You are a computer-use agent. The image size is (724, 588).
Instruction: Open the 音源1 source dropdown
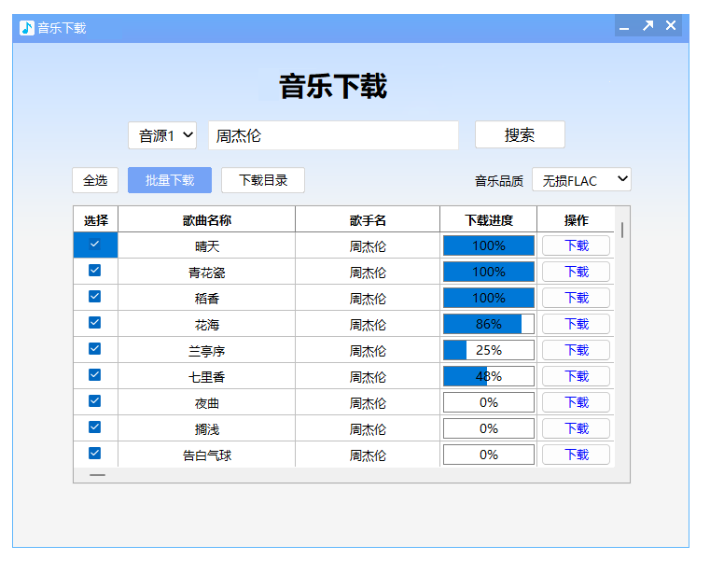pos(162,135)
